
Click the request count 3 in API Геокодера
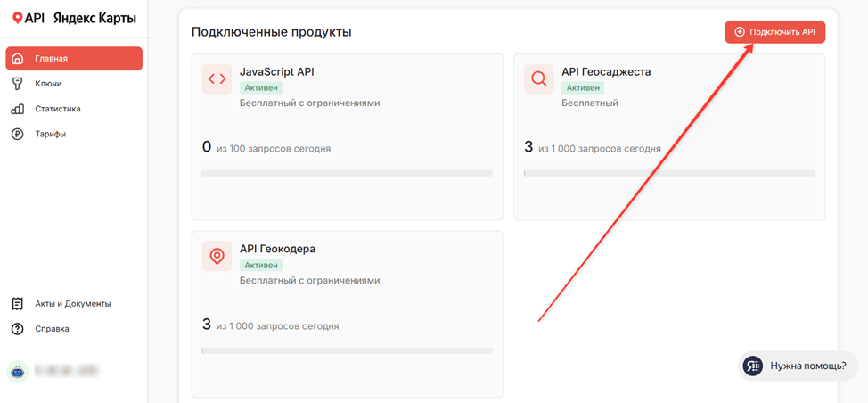click(x=207, y=324)
